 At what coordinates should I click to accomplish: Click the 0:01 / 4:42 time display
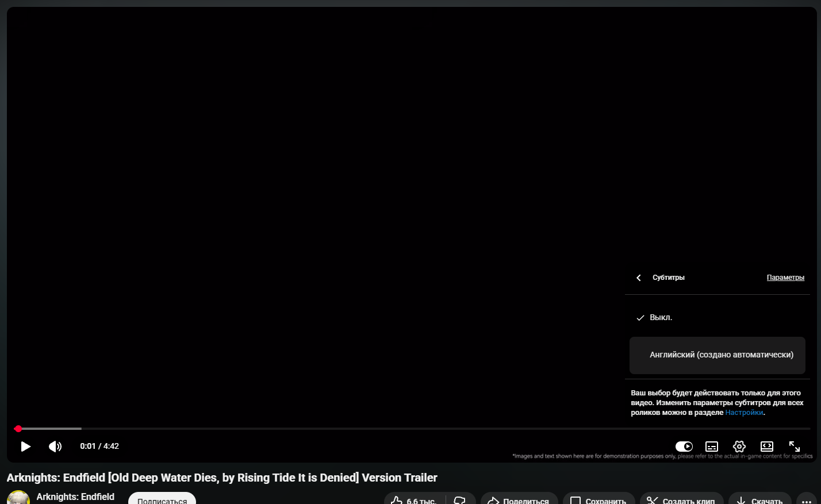click(x=99, y=447)
